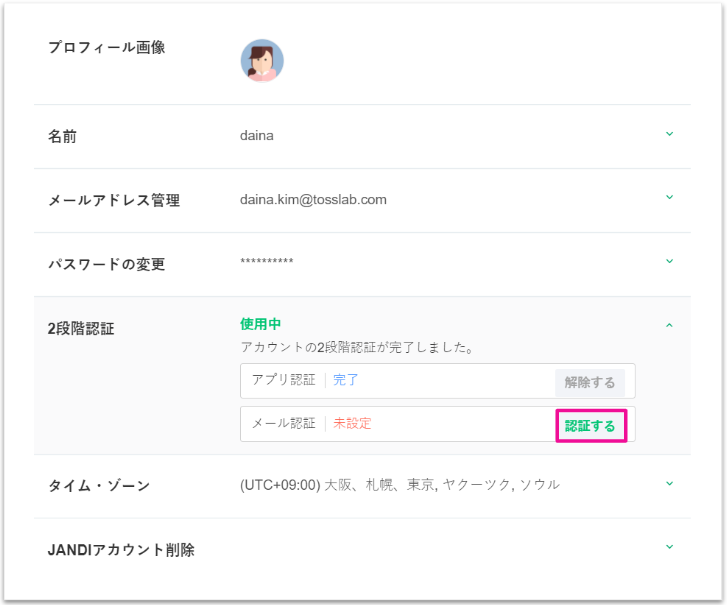Click the パスワードの変更 label
727x605 pixels.
pos(107,264)
